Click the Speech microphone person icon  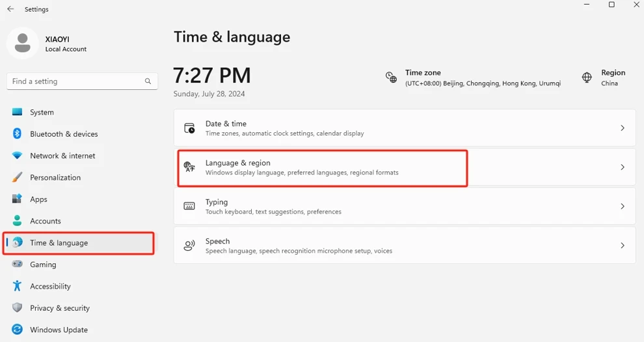(189, 246)
